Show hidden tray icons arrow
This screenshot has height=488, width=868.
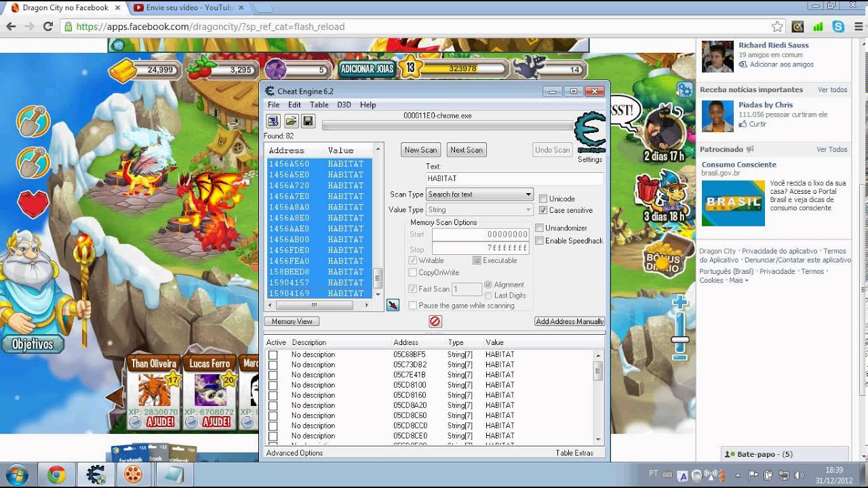coord(738,475)
